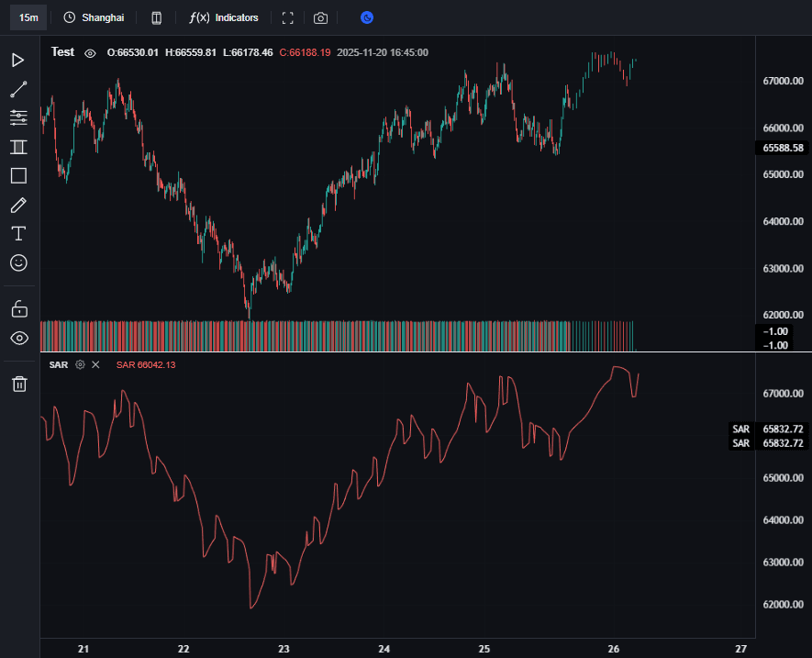The image size is (812, 658).
Task: Select the rectangle shape tool
Action: click(x=18, y=175)
